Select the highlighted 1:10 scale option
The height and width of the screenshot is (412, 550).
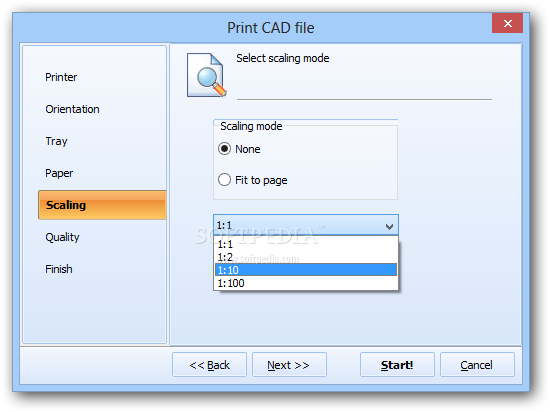tap(306, 270)
